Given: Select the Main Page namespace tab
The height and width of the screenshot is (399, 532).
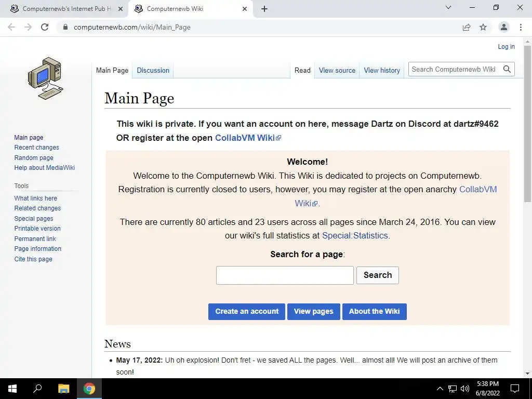Looking at the screenshot, I should click(112, 71).
